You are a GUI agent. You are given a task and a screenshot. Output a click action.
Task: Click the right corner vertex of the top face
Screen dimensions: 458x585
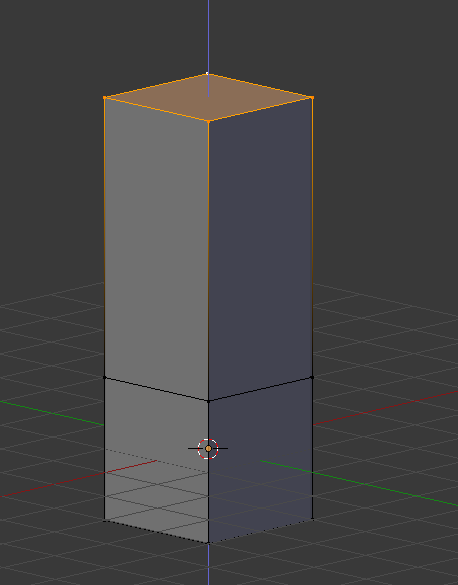tap(313, 98)
